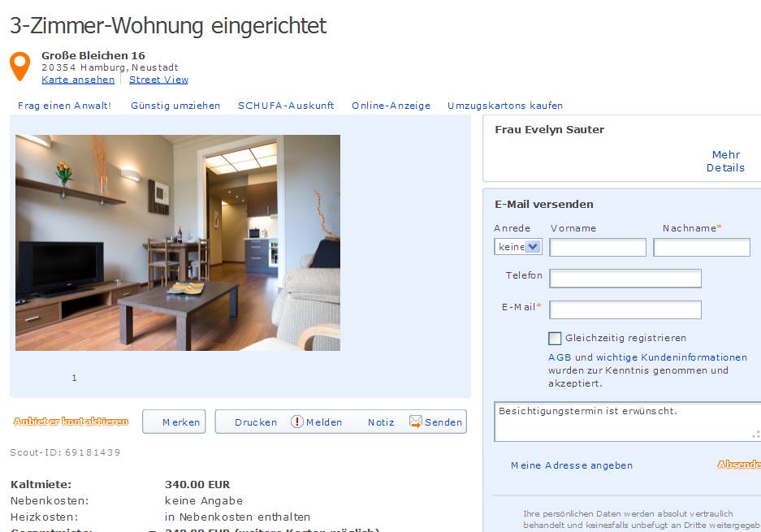Screen dimensions: 761x532
Task: Click the envelope icon next to Senden
Action: click(416, 422)
